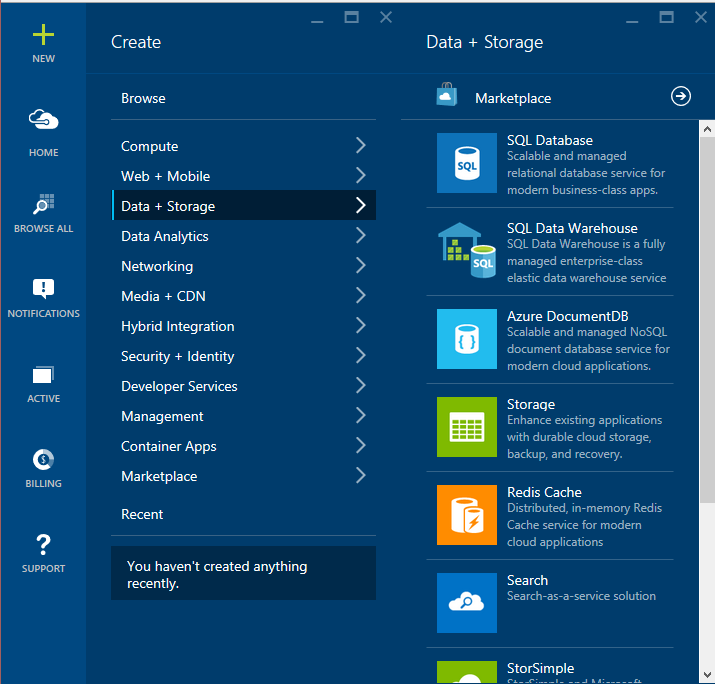Select the Azure DocumentDB tile icon
This screenshot has width=715, height=684.
(x=466, y=339)
